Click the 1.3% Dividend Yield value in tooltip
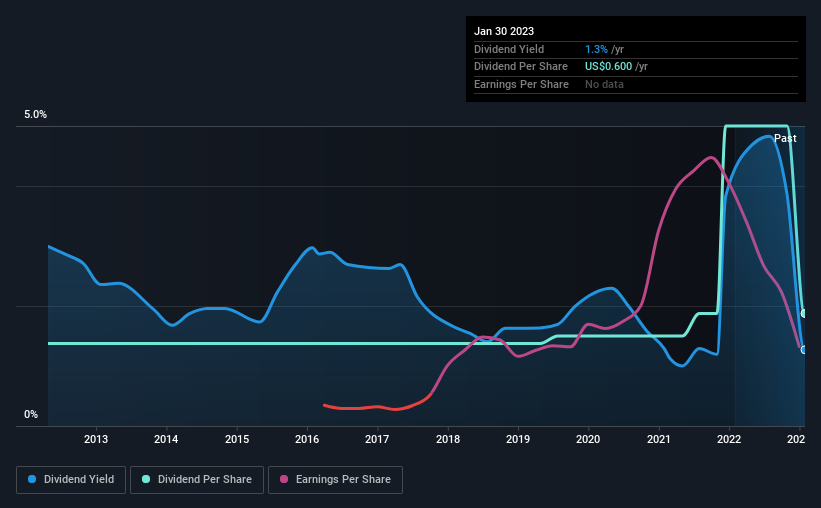 coord(596,49)
